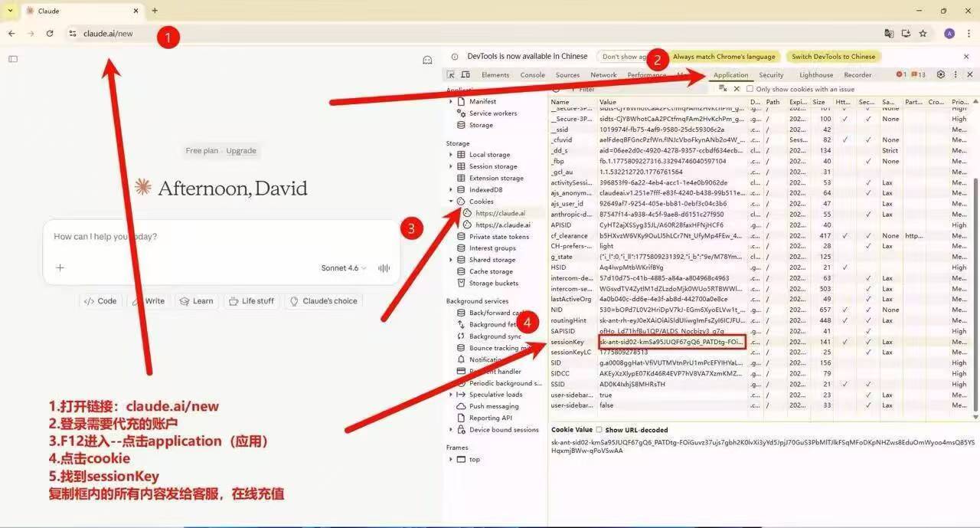Click the inspect element picker icon
Screen dimensions: 980x528
click(x=451, y=74)
